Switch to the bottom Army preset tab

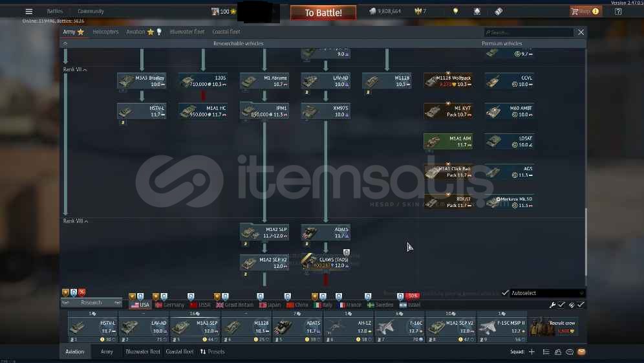[107, 352]
